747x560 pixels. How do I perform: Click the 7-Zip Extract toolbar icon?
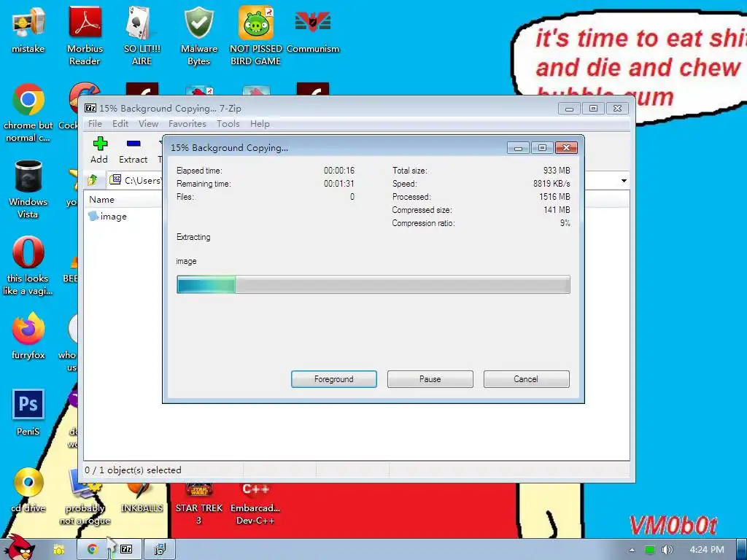pyautogui.click(x=133, y=149)
